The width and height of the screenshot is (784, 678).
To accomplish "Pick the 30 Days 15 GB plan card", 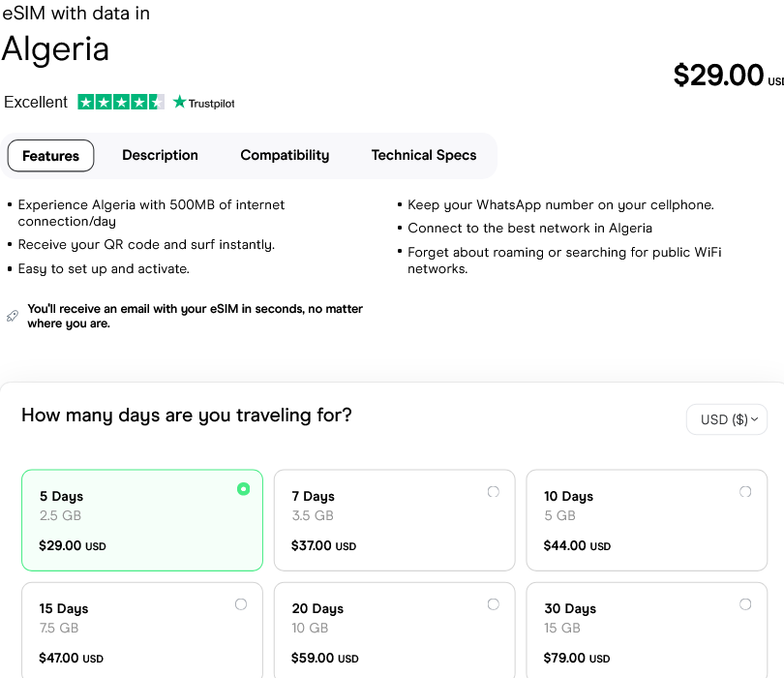I will (x=646, y=632).
